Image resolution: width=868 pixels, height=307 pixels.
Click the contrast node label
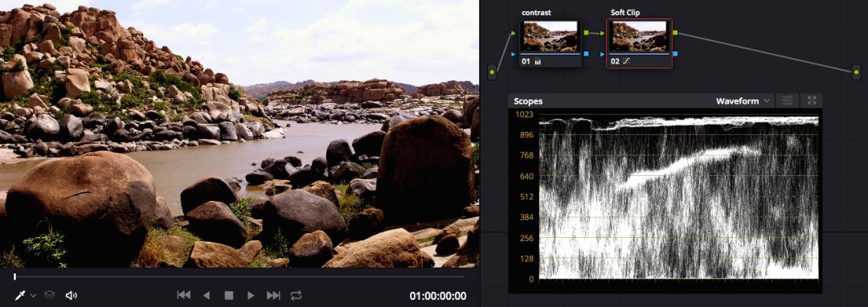pyautogui.click(x=536, y=12)
